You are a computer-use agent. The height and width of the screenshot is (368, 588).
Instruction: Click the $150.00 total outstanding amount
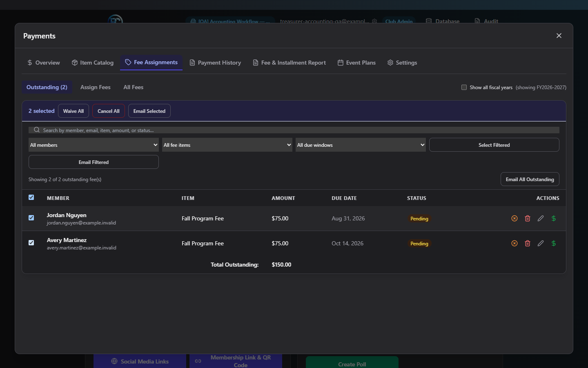pyautogui.click(x=281, y=265)
